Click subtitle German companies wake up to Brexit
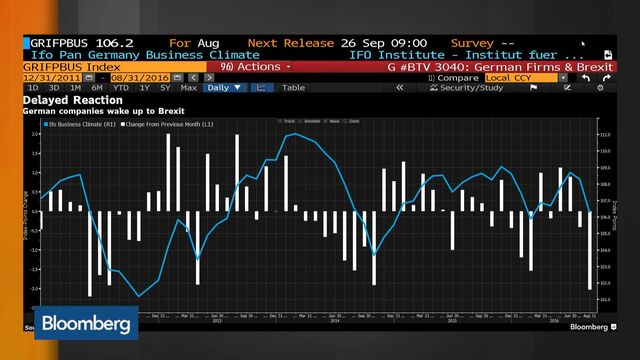This screenshot has height=360, width=640. pos(104,111)
